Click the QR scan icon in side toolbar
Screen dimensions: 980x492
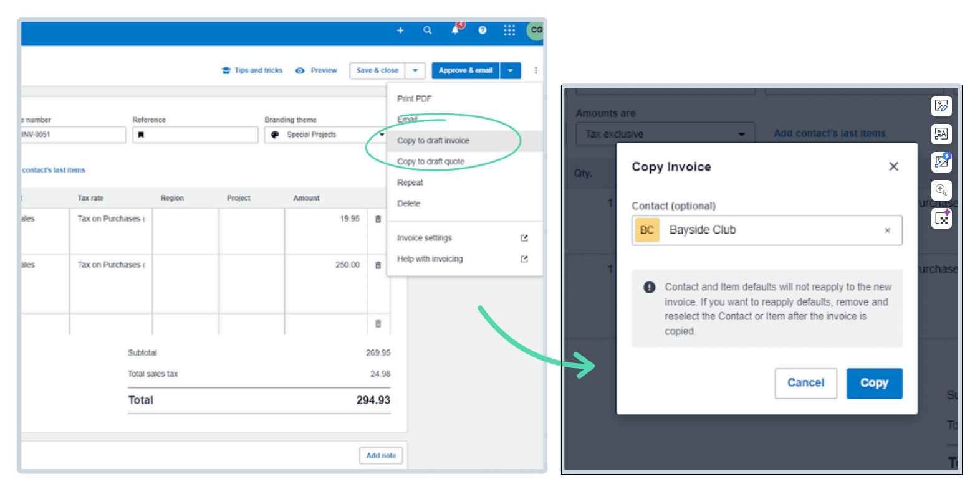coord(941,219)
